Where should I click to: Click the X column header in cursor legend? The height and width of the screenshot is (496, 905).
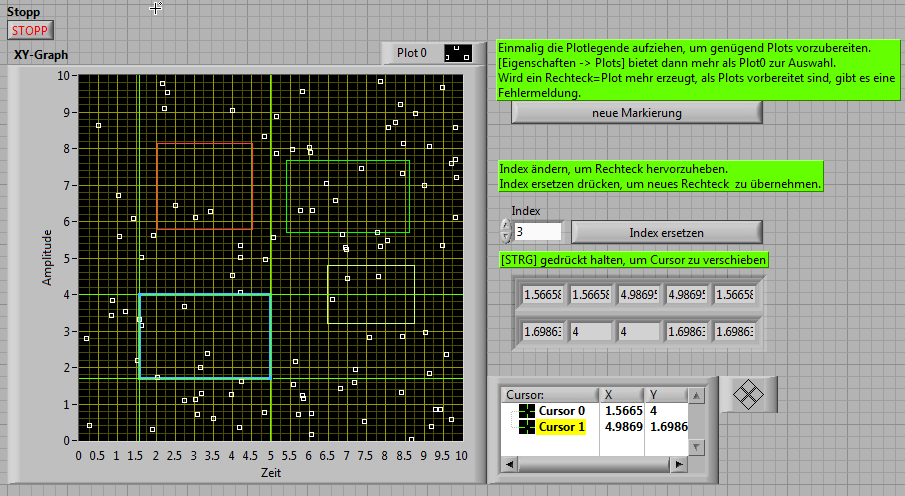coord(622,395)
